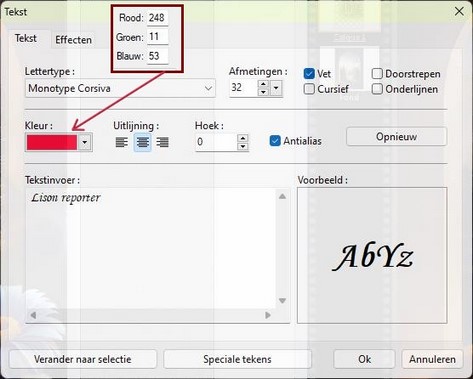The height and width of the screenshot is (379, 473).
Task: Click the text input scroll up arrow
Action: (x=282, y=196)
